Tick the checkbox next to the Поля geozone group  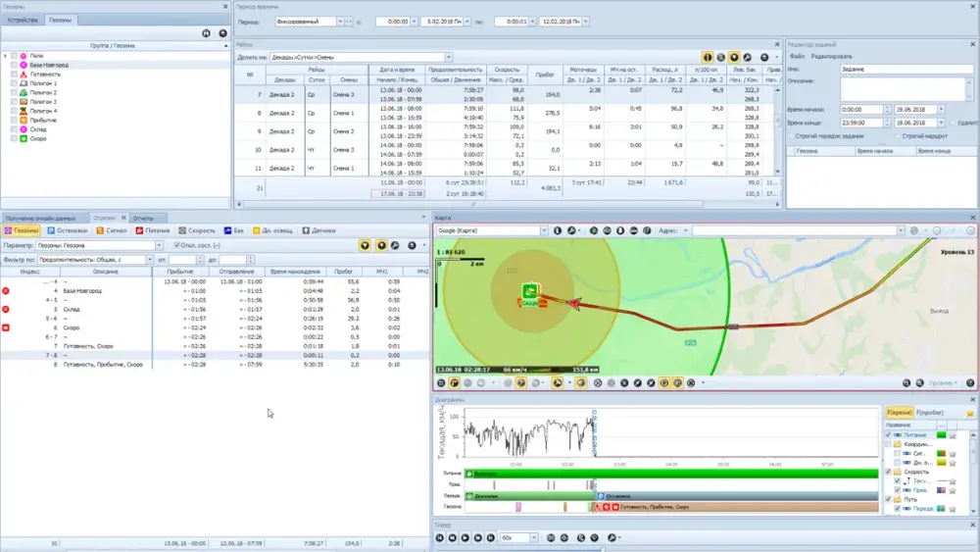click(x=15, y=56)
